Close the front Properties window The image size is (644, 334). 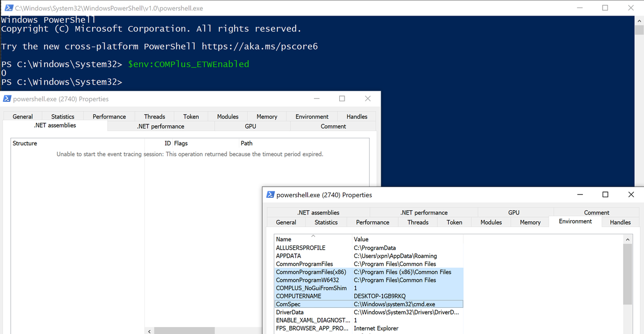(x=631, y=195)
